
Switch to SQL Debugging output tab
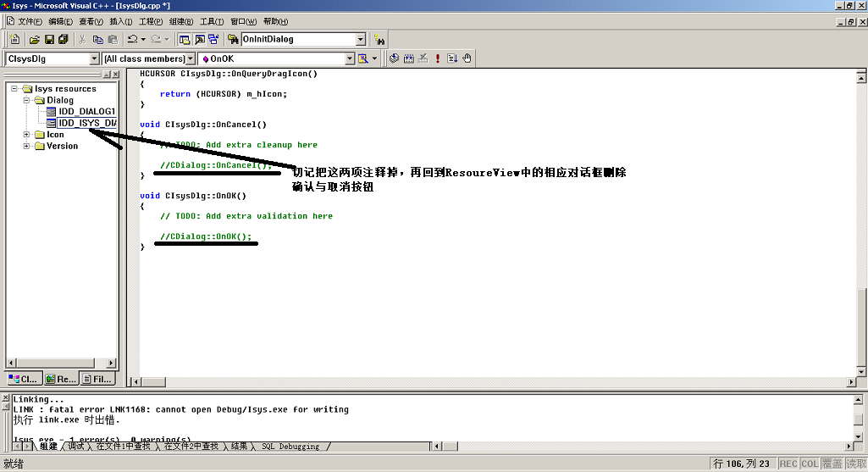(290, 447)
